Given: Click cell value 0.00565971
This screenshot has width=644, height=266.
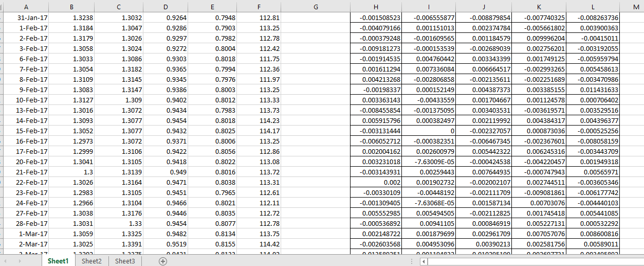Looking at the screenshot, I should pos(593,172).
